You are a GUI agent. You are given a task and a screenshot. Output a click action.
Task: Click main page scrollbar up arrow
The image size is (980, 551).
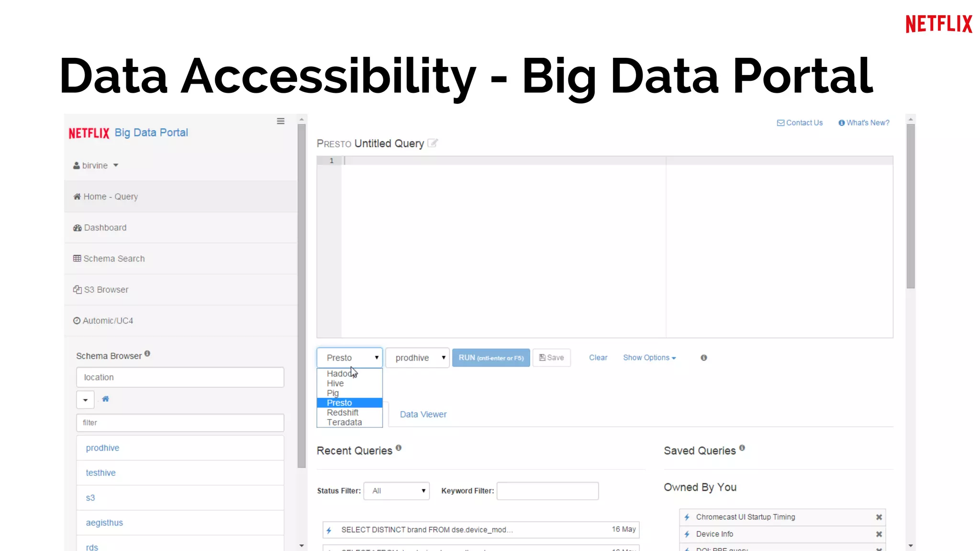(911, 119)
